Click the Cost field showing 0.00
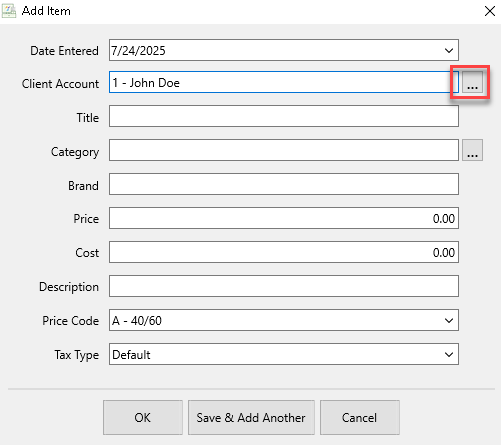Image resolution: width=501 pixels, height=445 pixels. pos(284,252)
